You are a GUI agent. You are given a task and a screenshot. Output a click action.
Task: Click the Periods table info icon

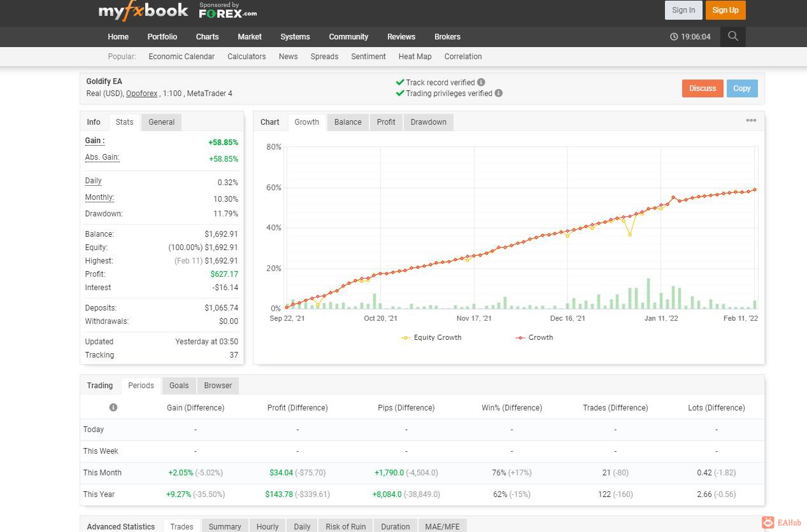113,407
